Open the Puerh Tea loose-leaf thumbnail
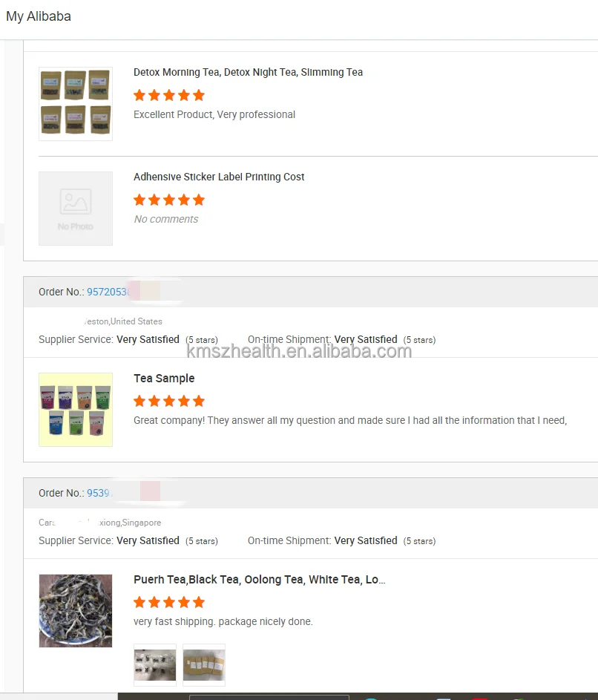This screenshot has height=700, width=598. pyautogui.click(x=76, y=611)
